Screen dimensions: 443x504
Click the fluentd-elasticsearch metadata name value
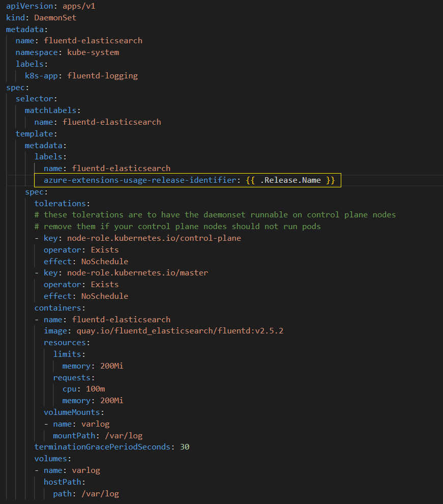click(93, 40)
